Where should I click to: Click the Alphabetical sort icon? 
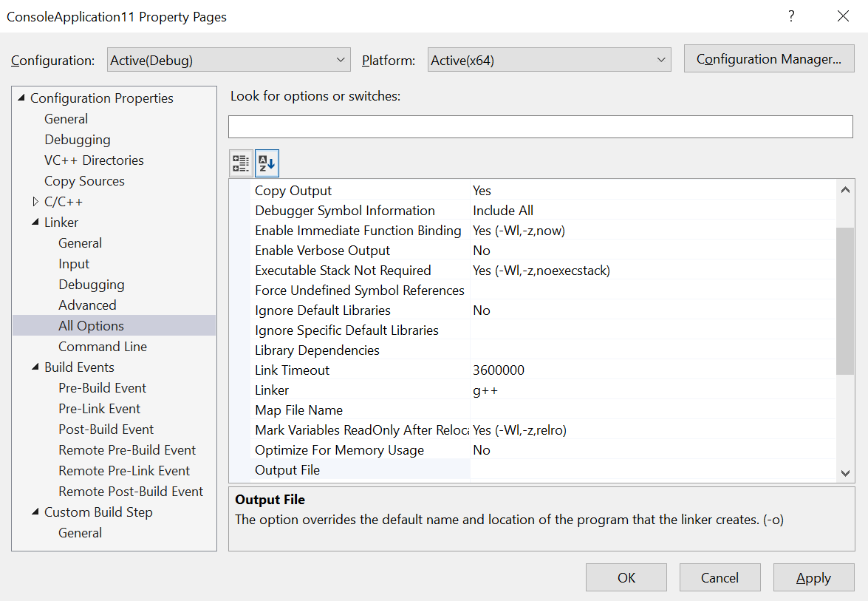pyautogui.click(x=267, y=163)
